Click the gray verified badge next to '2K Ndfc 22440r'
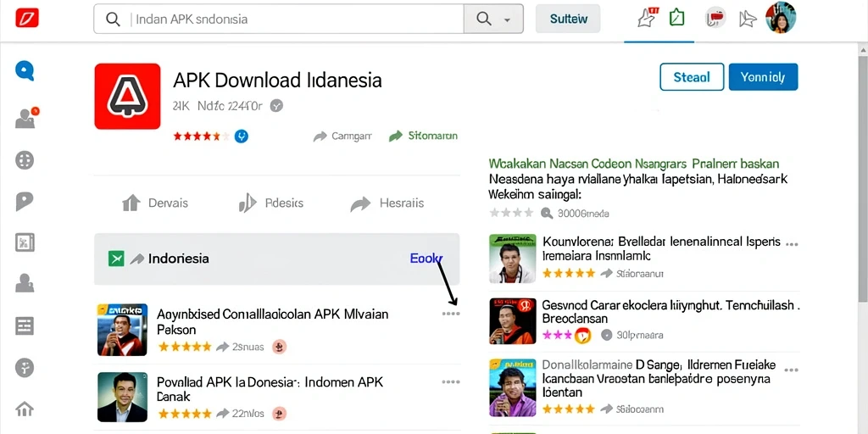 276,106
